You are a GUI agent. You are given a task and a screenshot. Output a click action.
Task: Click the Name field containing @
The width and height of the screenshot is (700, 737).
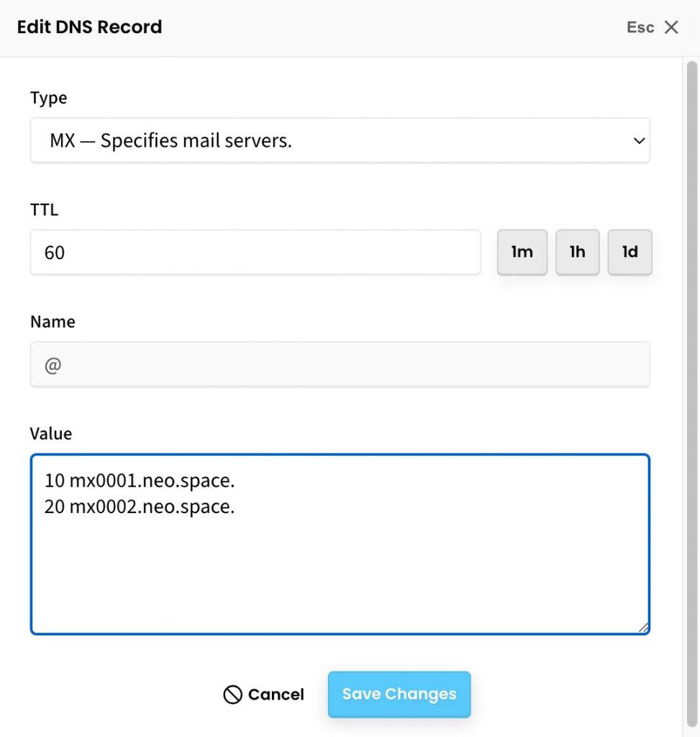[x=340, y=365]
